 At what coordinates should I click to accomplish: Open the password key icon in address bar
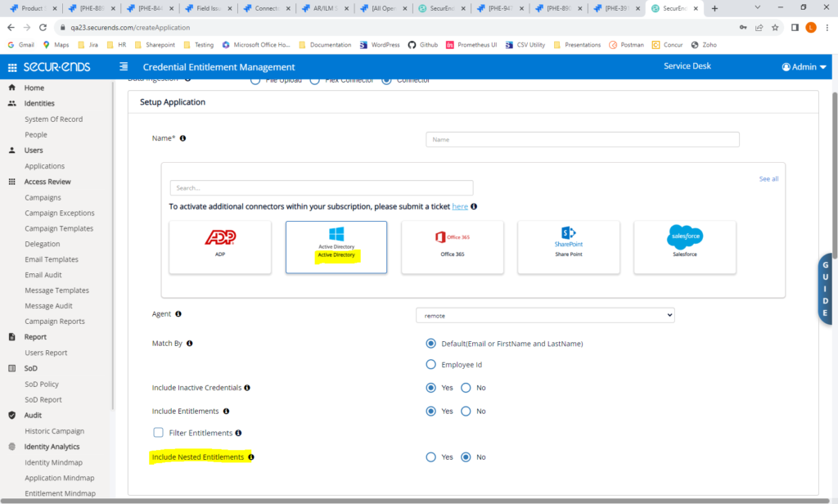(x=743, y=27)
